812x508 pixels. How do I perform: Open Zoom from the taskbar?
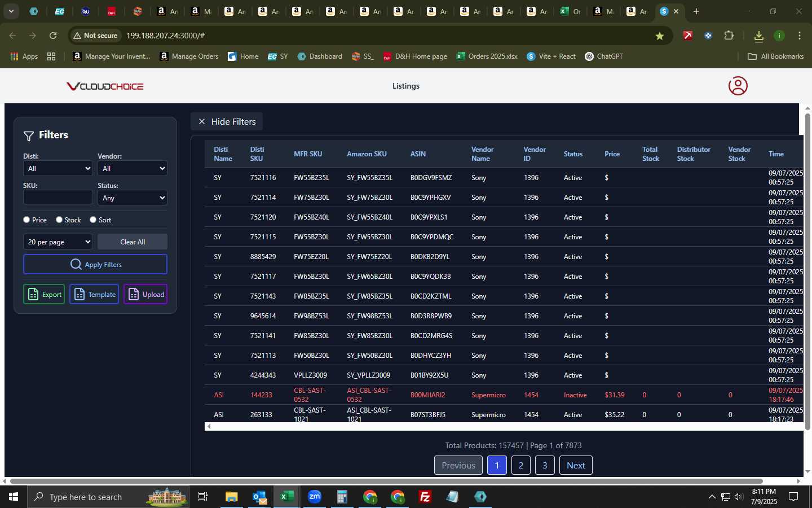tap(315, 497)
